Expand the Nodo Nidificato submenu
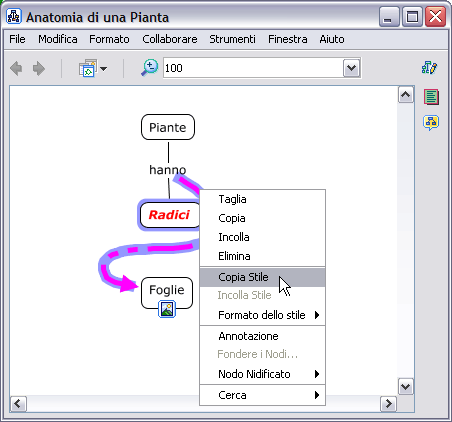This screenshot has height=422, width=452. pos(262,374)
